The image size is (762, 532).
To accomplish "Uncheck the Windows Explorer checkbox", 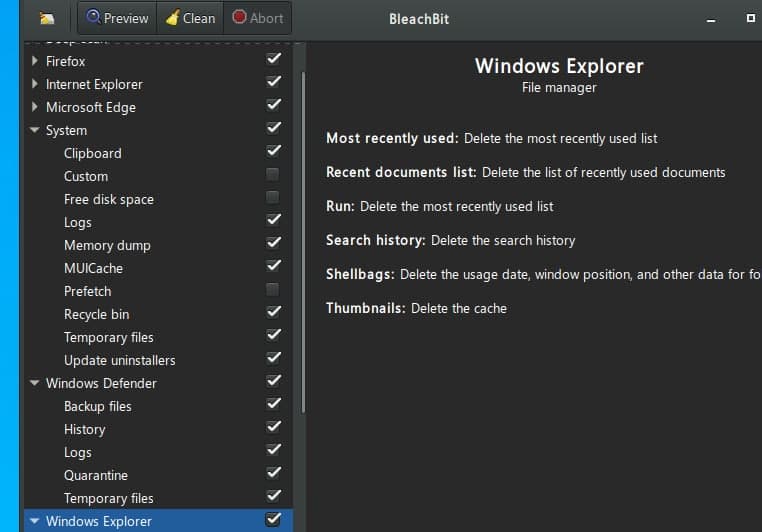I will click(x=273, y=520).
